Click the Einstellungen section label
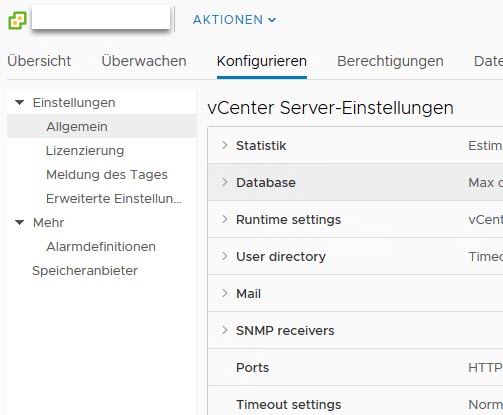503x415 pixels. 74,103
